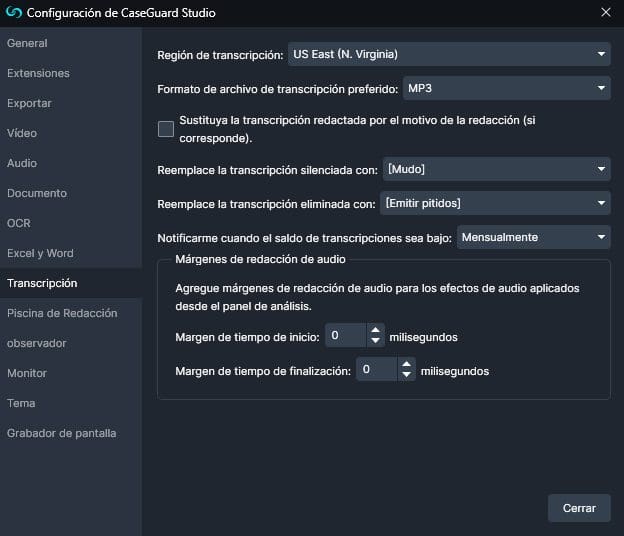Open the muted transcription replacement dropdown
The image size is (624, 536).
pos(496,169)
